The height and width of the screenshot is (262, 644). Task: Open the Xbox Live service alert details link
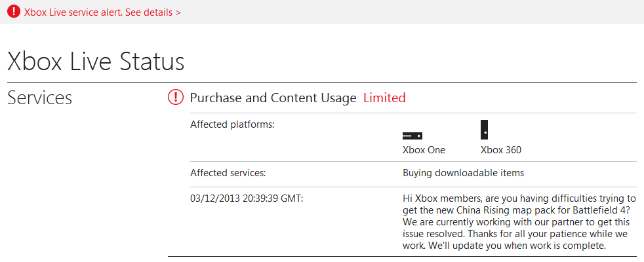pos(98,12)
